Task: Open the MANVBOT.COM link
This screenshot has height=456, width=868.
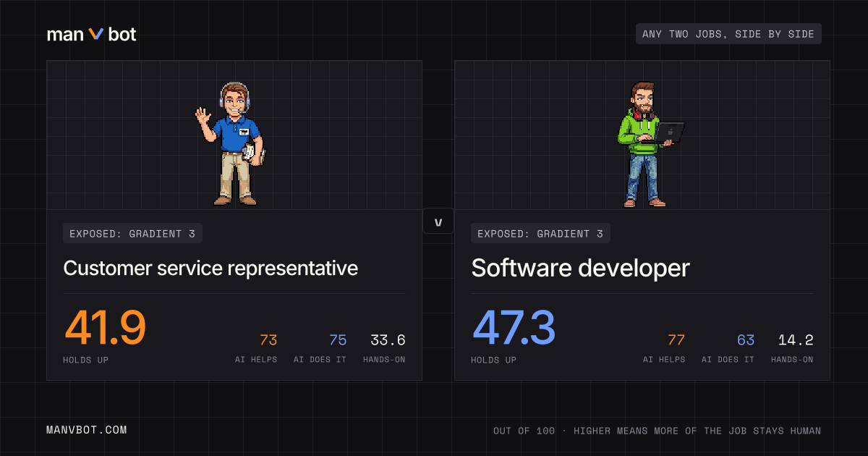Action: point(87,430)
